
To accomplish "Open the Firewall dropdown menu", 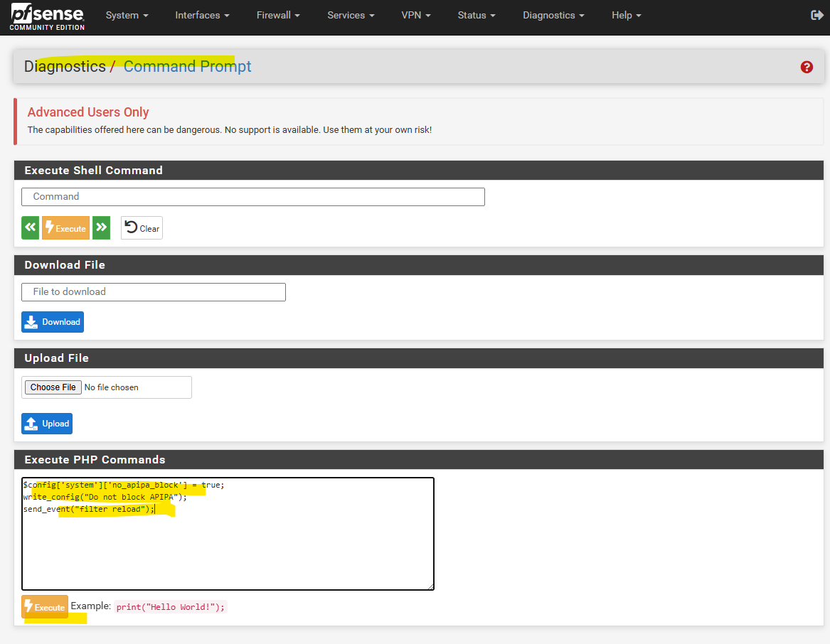I will (x=278, y=15).
